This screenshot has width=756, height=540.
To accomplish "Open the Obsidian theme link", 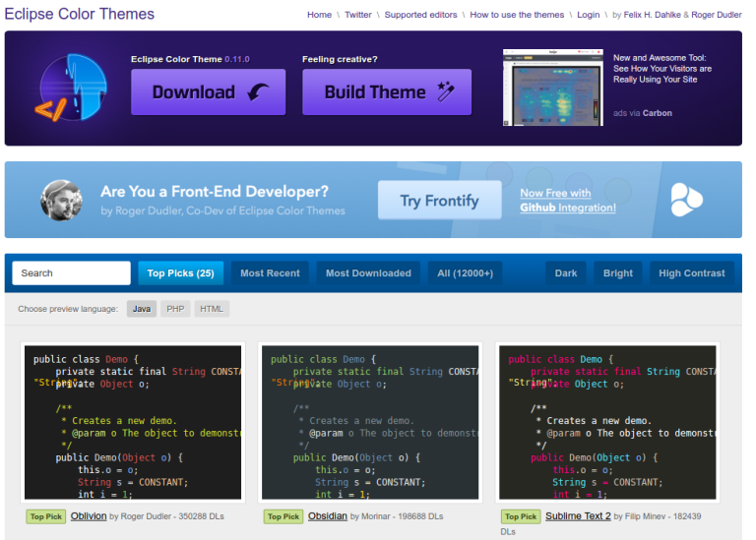I will coord(328,516).
